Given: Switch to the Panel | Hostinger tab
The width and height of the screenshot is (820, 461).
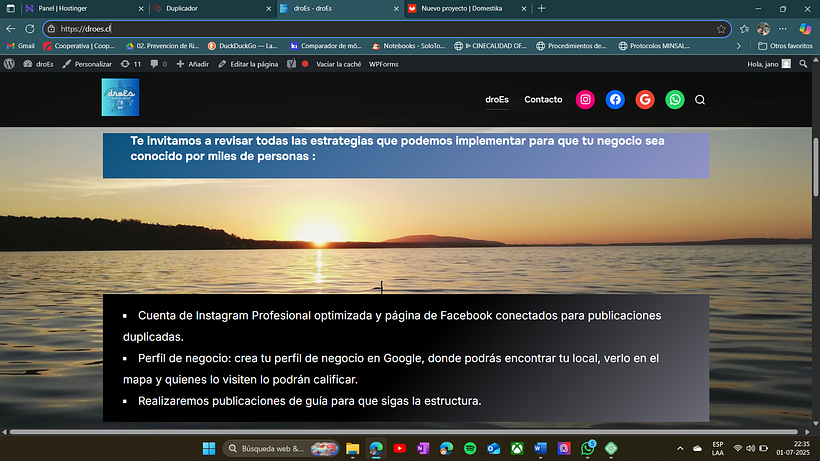Looking at the screenshot, I should tap(84, 8).
